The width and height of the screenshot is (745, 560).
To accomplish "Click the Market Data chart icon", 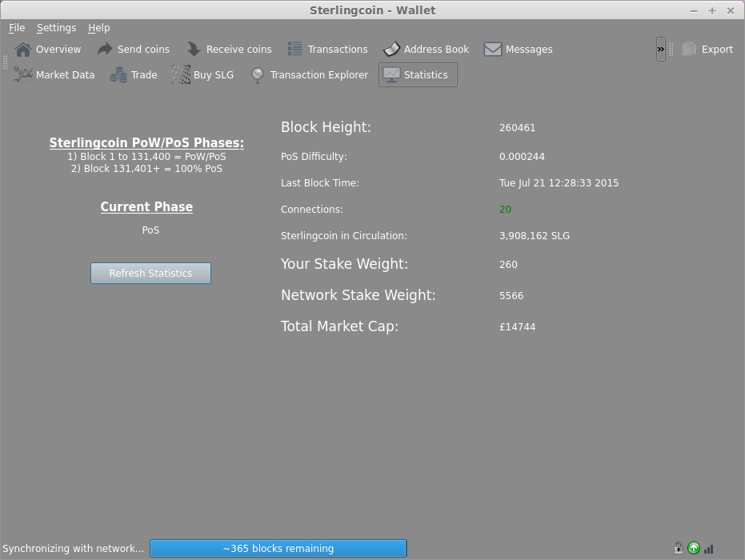I will pyautogui.click(x=22, y=74).
